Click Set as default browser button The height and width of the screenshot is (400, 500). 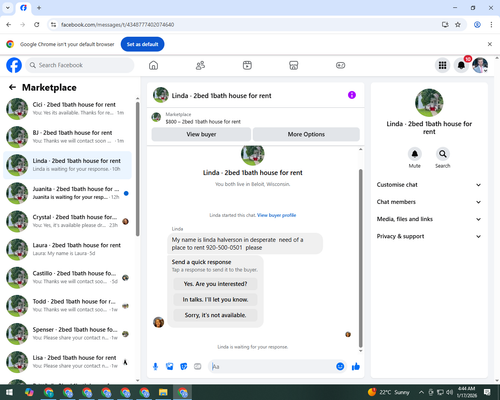click(142, 44)
